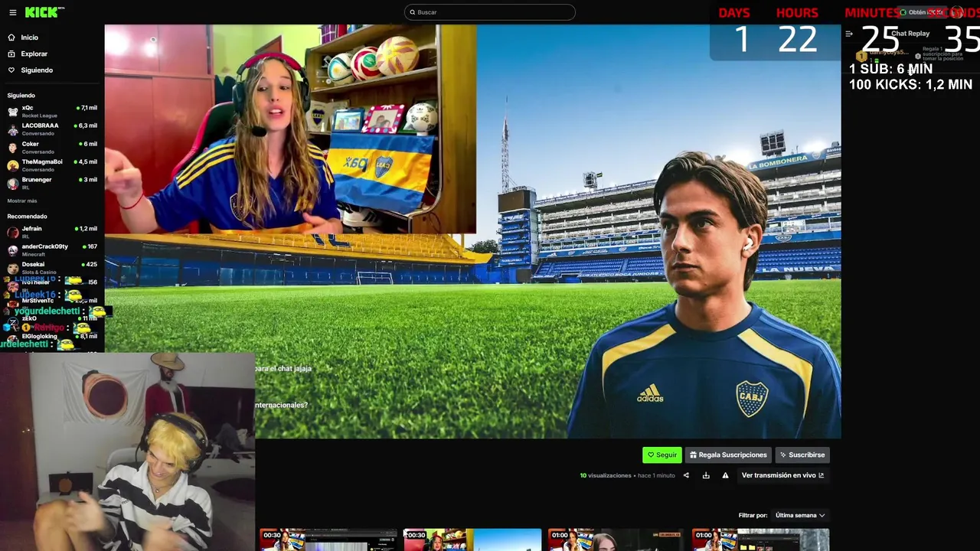The width and height of the screenshot is (980, 551).
Task: Open xQc's channel in the followed list
Action: tap(52, 111)
